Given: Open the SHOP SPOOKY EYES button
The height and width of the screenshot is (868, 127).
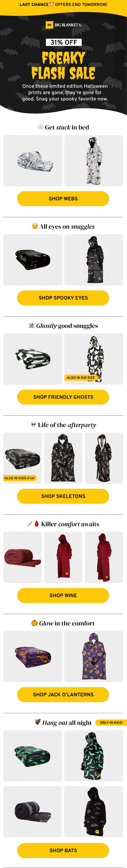Looking at the screenshot, I should pyautogui.click(x=63, y=298).
